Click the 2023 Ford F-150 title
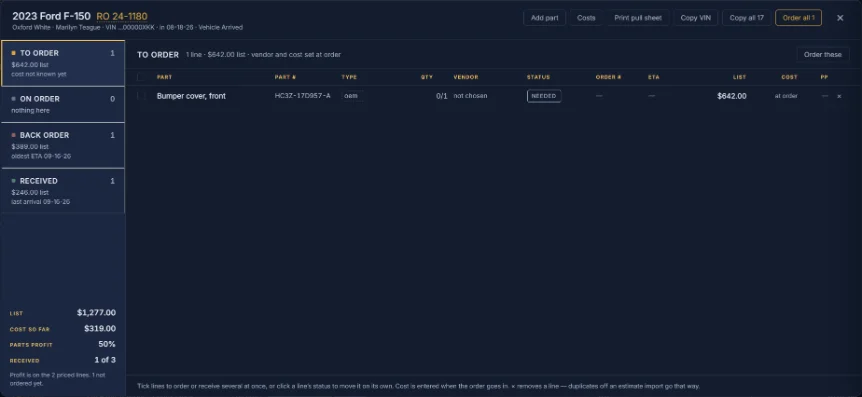This screenshot has height=397, width=862. pos(51,16)
